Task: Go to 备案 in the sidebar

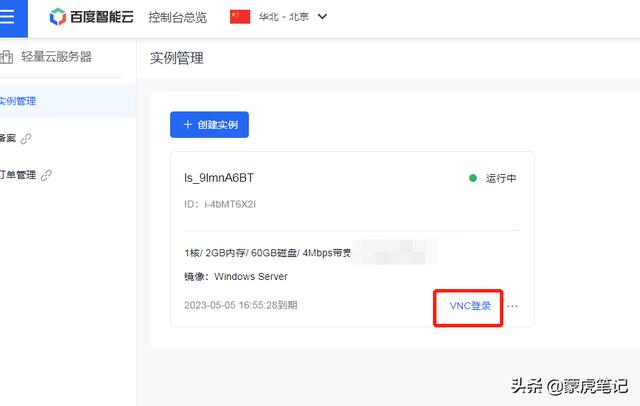Action: click(8, 138)
